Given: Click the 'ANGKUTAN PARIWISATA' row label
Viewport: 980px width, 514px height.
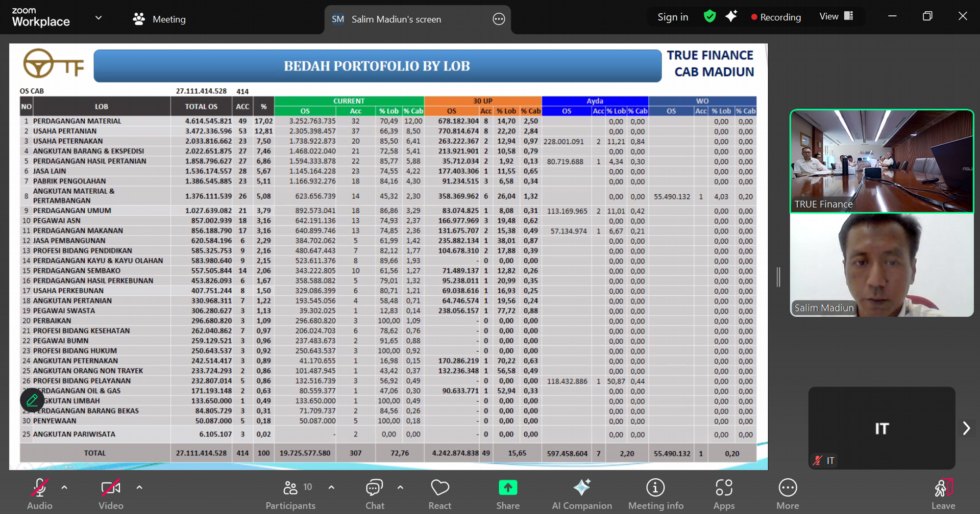Looking at the screenshot, I should coord(74,434).
